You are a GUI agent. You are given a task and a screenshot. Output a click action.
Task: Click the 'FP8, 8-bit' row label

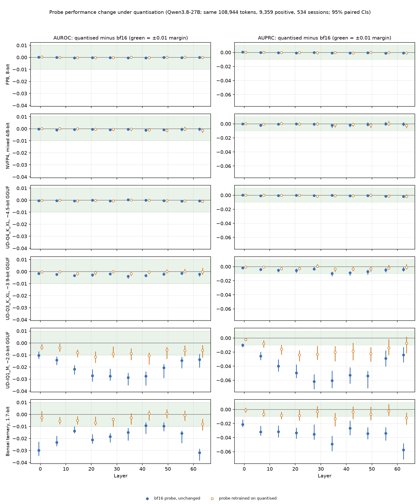pyautogui.click(x=8, y=74)
